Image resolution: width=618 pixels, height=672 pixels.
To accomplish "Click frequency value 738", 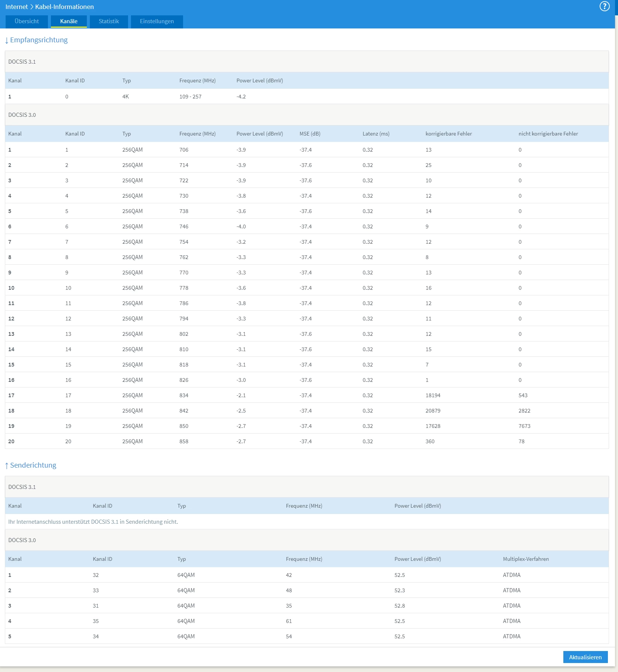I will click(184, 211).
